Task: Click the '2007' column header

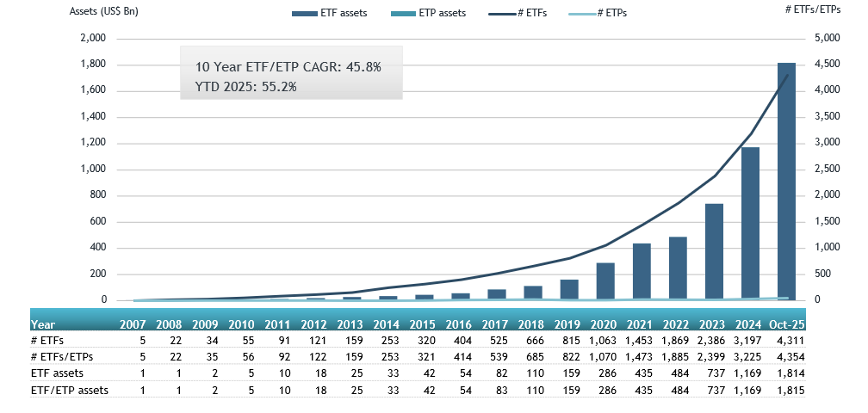Action: (133, 325)
